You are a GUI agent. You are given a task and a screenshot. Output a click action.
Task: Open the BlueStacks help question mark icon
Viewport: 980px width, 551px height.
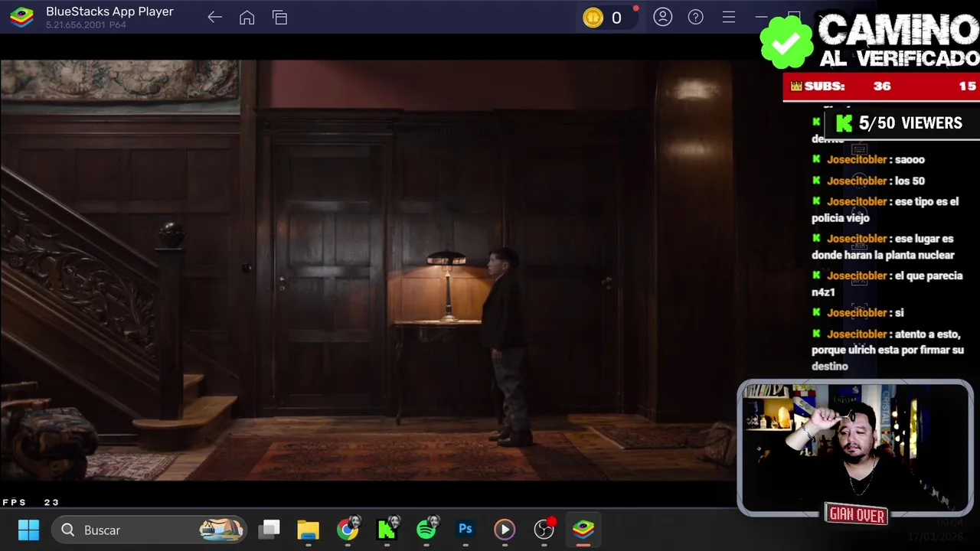(x=695, y=17)
